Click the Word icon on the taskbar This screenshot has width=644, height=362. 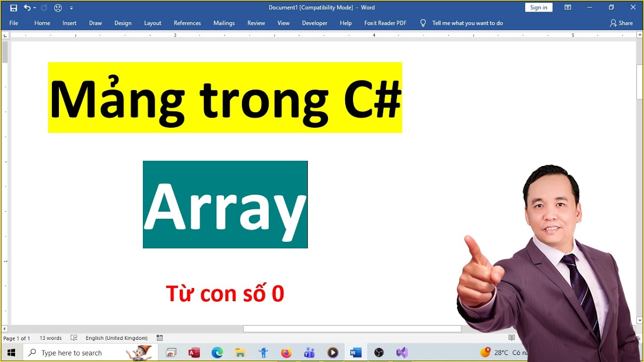tap(356, 352)
